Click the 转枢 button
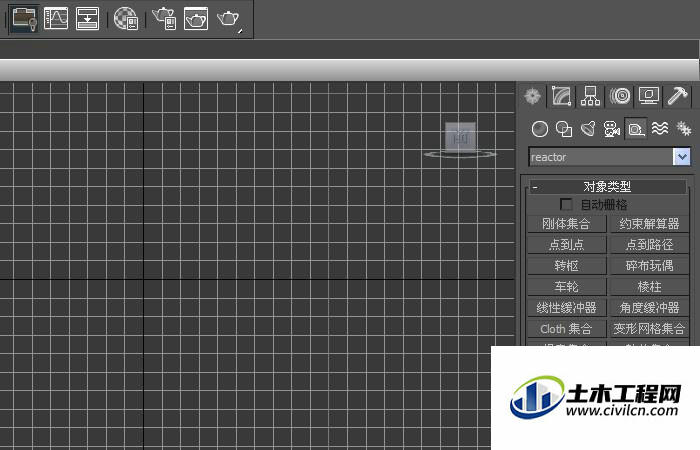 (x=567, y=266)
